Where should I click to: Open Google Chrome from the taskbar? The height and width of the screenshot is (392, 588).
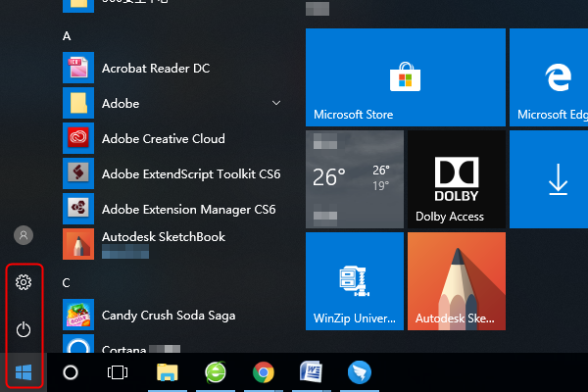point(263,372)
